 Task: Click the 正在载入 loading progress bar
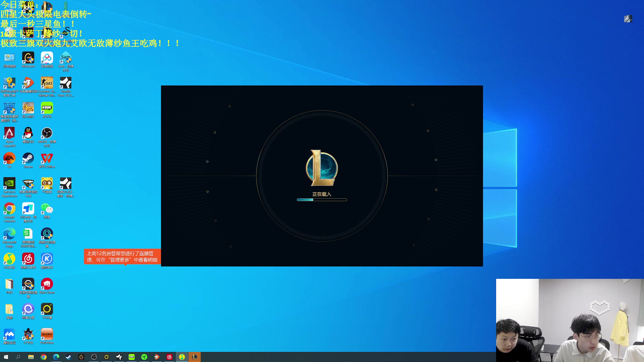coord(322,200)
